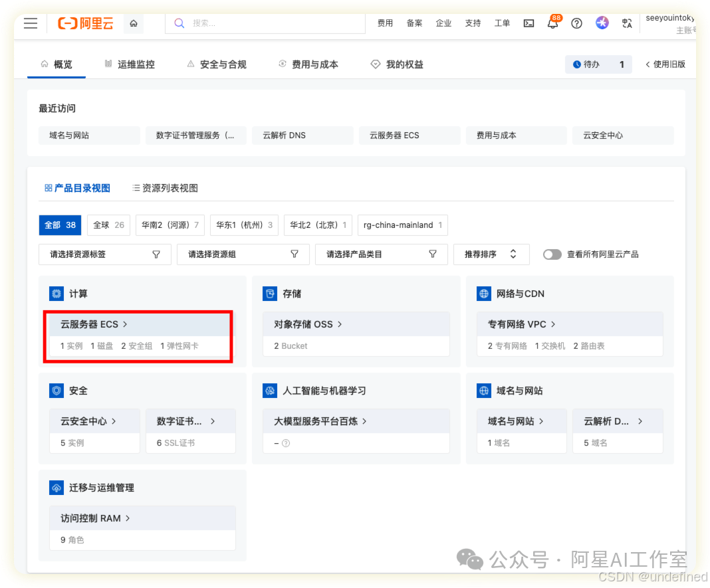Filter by 华南2（河源）7 chip
710x588 pixels.
170,225
